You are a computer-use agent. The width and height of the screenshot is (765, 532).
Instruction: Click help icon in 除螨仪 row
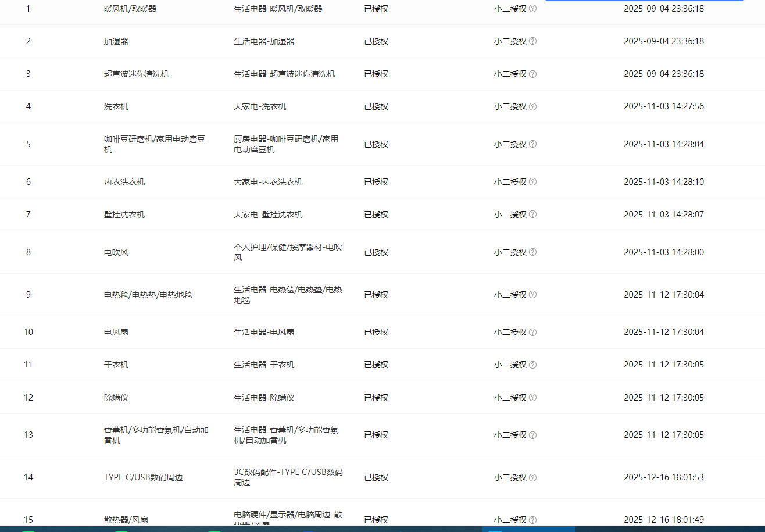coord(532,398)
